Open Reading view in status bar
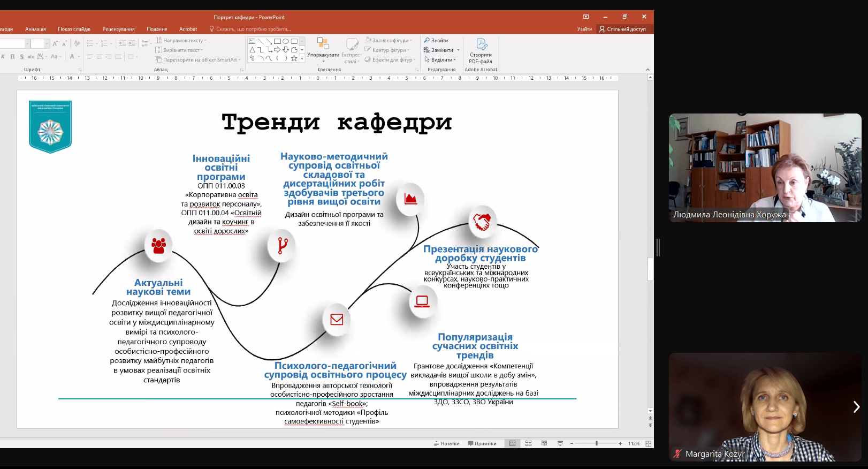This screenshot has height=469, width=868. point(544,443)
